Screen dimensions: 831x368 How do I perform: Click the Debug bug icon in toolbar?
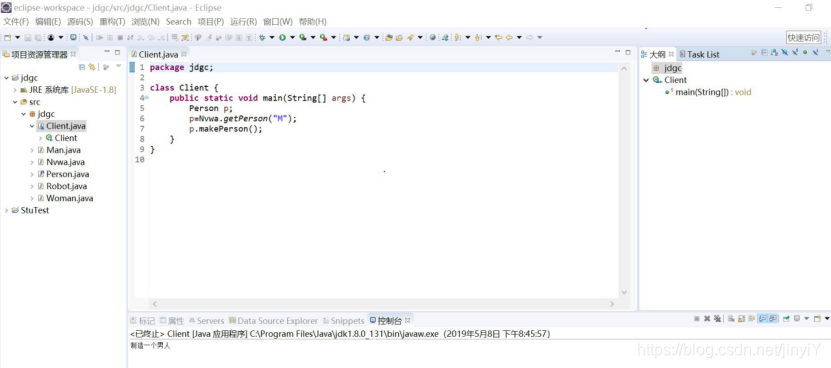click(262, 38)
